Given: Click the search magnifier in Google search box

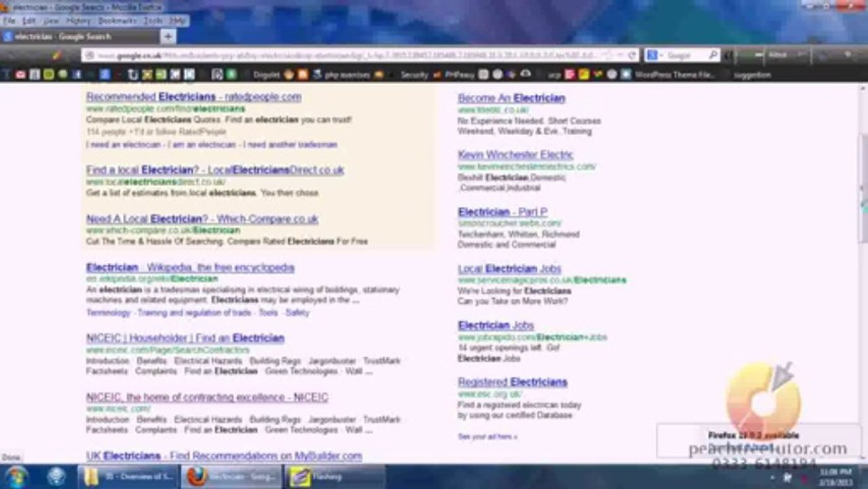Looking at the screenshot, I should click(x=713, y=55).
